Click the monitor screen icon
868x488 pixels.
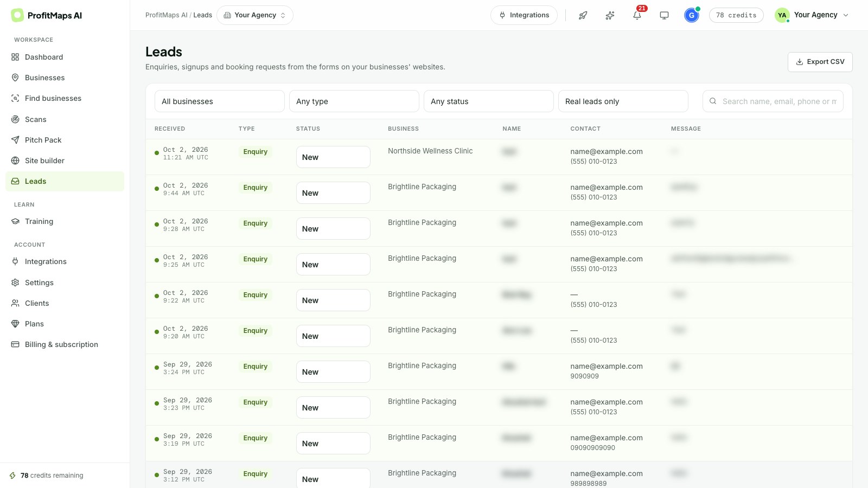(664, 15)
